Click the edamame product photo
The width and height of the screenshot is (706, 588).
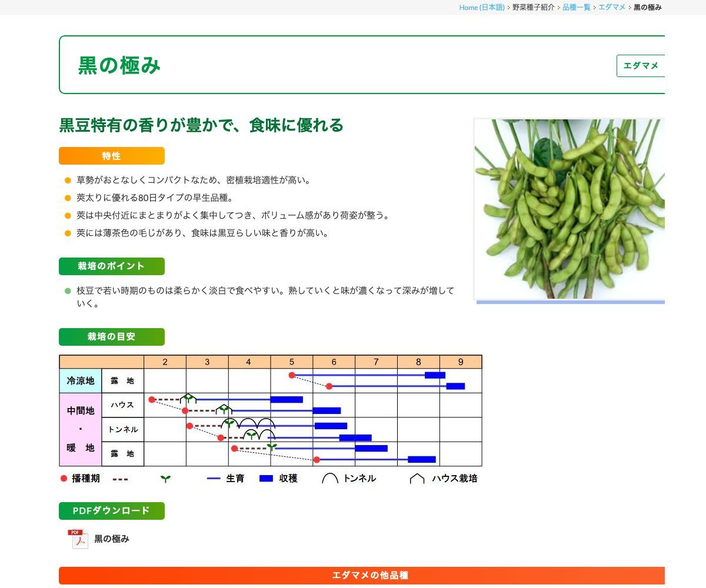(569, 209)
